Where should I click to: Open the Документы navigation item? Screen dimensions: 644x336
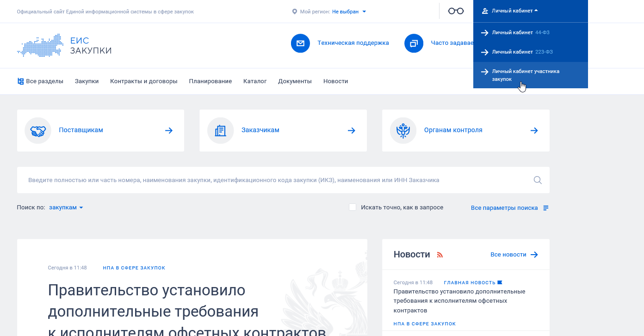(x=295, y=81)
